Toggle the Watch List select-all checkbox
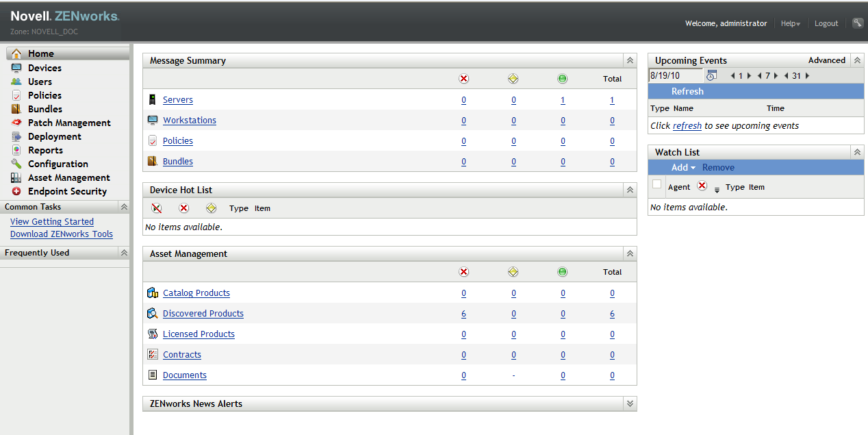868x435 pixels. coord(657,184)
